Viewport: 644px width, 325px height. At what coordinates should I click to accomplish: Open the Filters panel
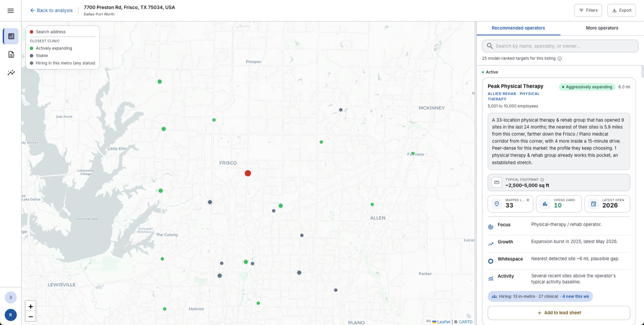pos(588,10)
